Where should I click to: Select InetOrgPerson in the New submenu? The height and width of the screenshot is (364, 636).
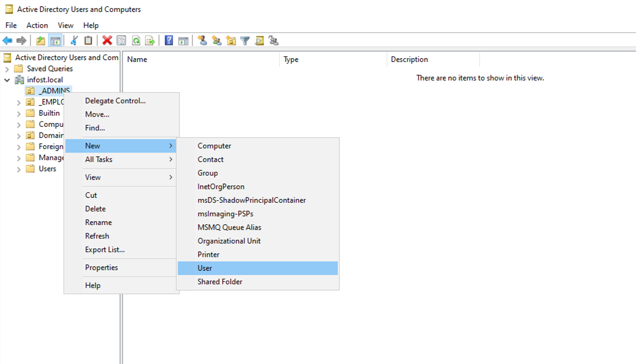(x=258, y=187)
